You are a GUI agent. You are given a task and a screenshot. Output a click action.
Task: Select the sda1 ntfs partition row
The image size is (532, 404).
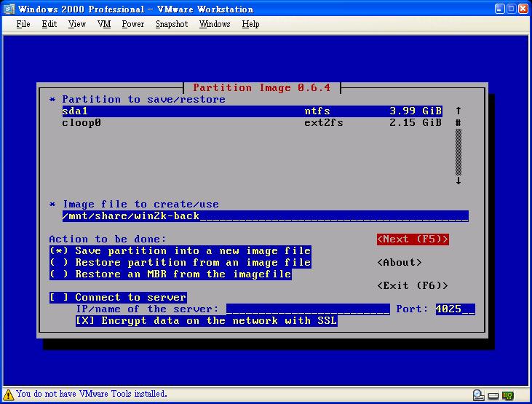(x=252, y=111)
